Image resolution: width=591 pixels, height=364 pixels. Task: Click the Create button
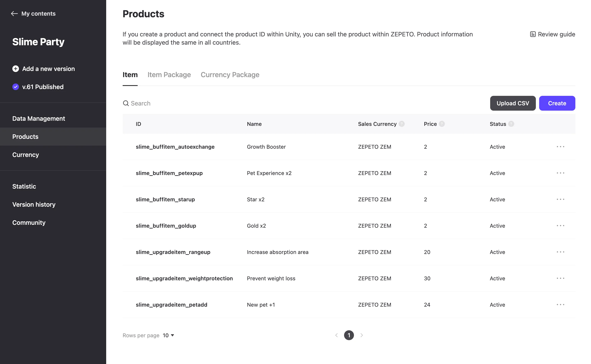tap(557, 103)
